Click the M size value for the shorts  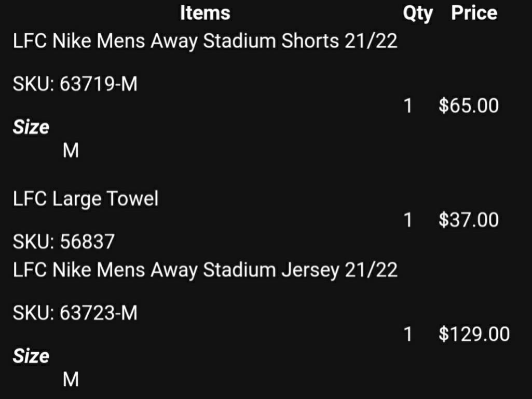[x=71, y=151]
